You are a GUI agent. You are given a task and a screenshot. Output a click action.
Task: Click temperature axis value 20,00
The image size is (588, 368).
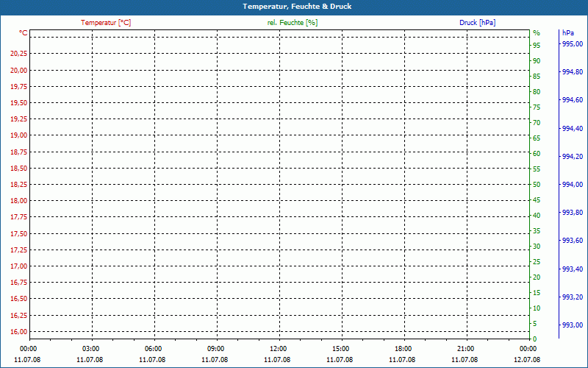[x=19, y=70]
